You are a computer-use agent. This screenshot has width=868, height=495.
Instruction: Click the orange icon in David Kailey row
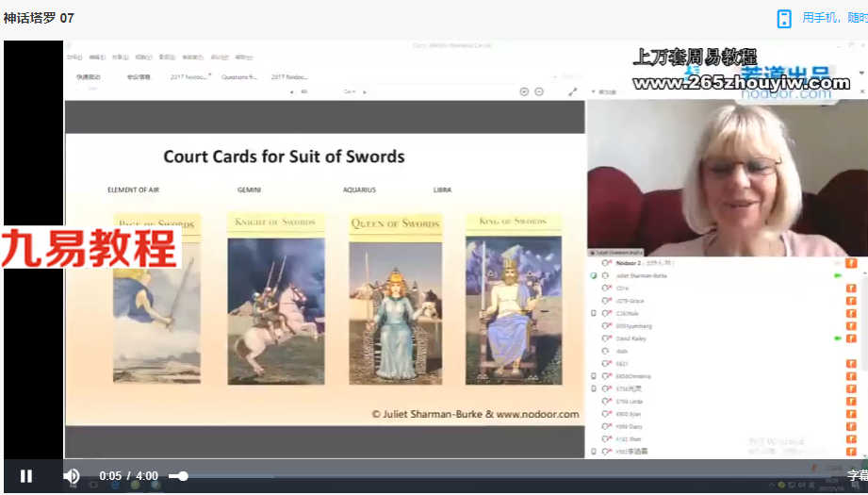pos(851,338)
